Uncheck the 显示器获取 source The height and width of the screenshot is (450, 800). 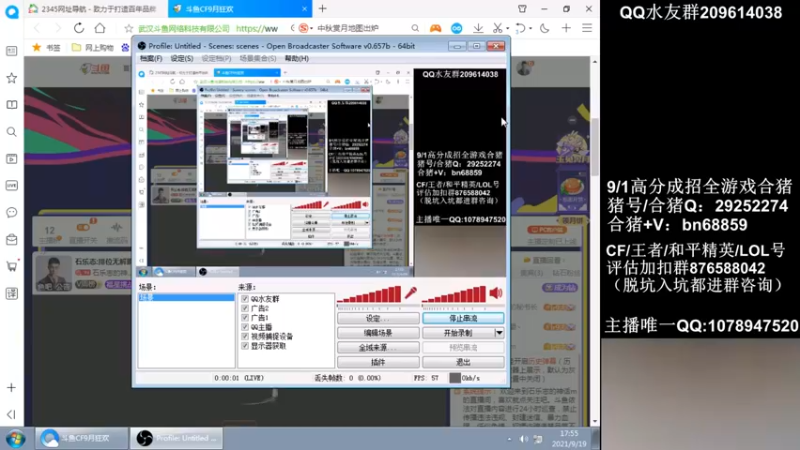click(245, 345)
